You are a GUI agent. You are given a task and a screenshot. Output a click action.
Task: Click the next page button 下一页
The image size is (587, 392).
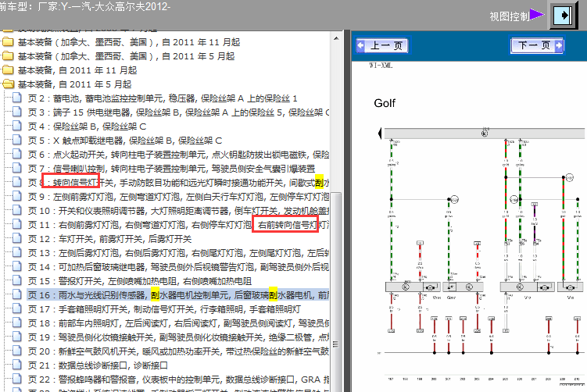click(x=537, y=45)
